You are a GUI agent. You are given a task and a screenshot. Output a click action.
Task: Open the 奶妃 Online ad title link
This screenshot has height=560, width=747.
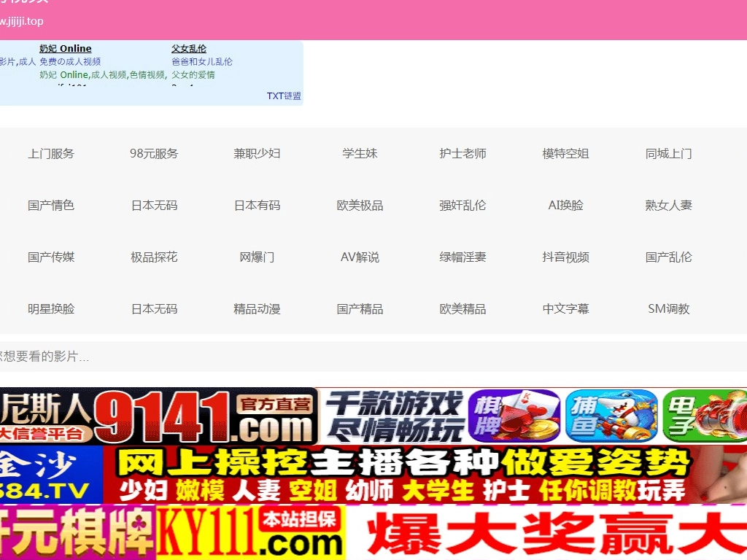point(66,49)
